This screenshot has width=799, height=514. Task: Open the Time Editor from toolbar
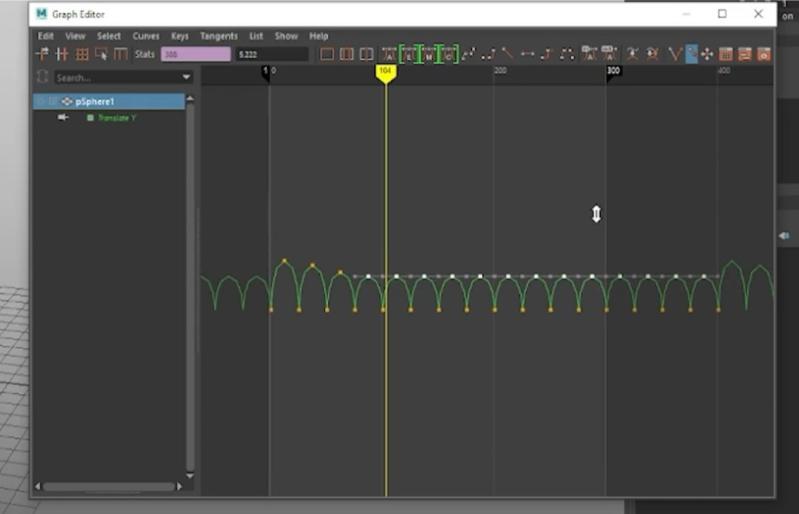[x=764, y=54]
